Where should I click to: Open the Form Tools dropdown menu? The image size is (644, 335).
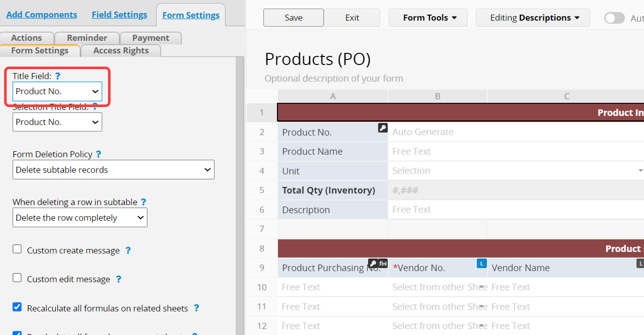428,17
